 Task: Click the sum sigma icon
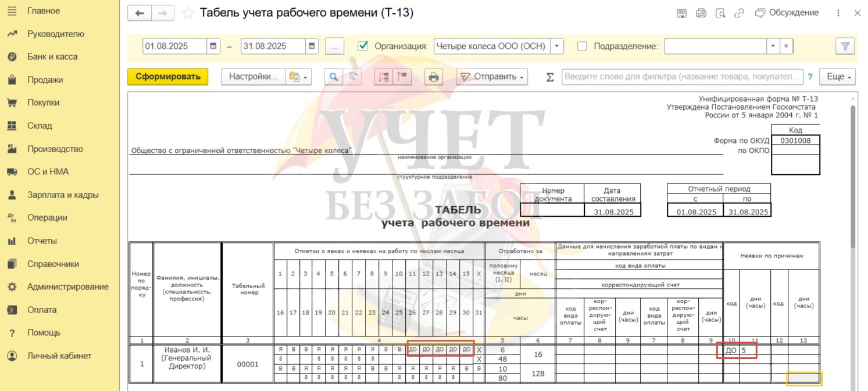point(550,77)
